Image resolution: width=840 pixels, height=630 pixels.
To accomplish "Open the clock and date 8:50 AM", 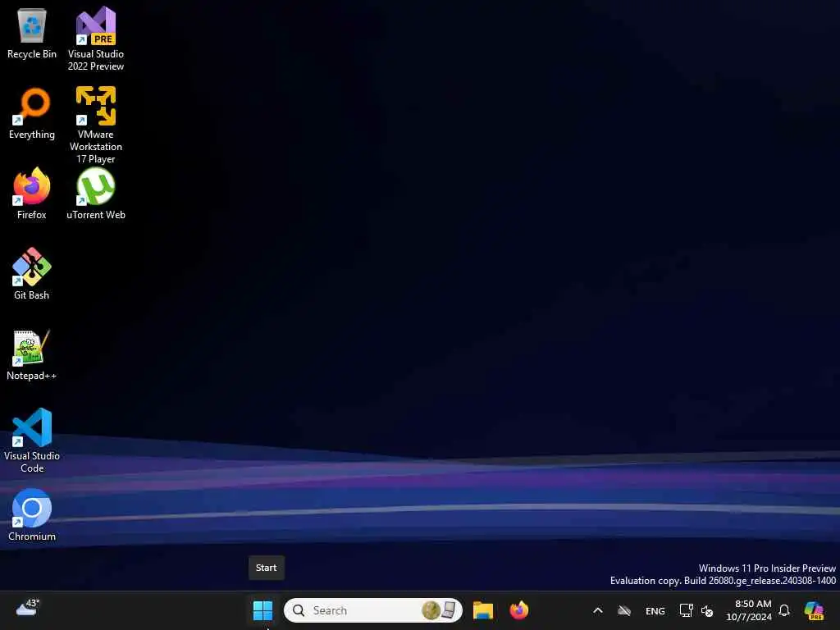I will pos(749,610).
